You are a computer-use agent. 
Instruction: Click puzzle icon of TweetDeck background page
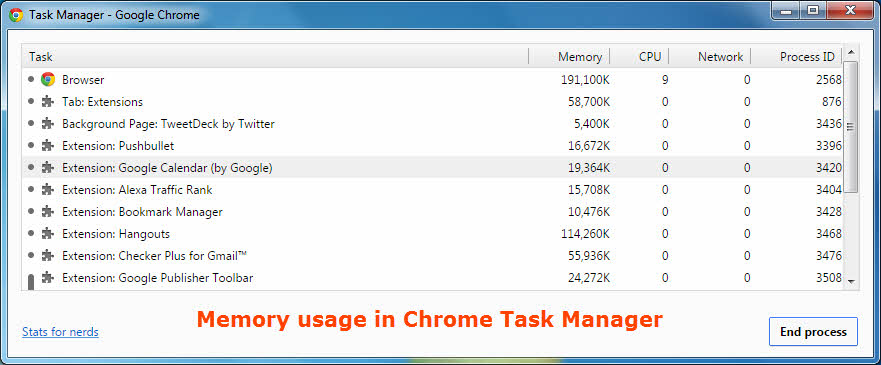click(48, 124)
